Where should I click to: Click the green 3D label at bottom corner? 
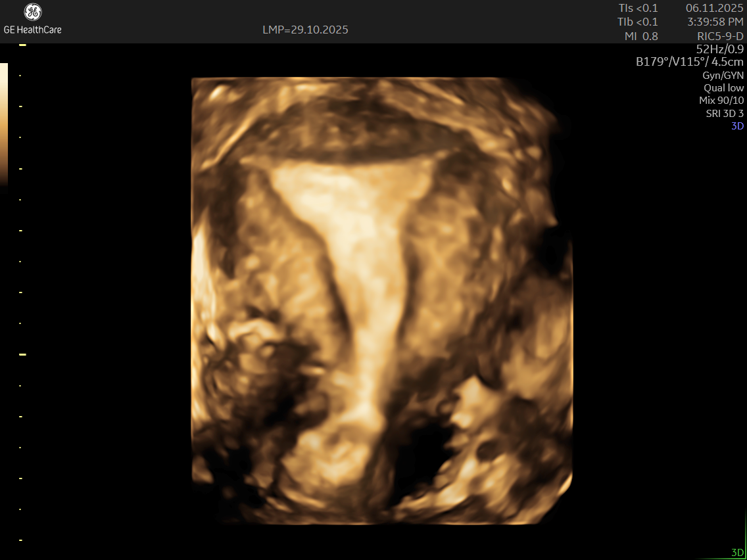[x=737, y=552]
